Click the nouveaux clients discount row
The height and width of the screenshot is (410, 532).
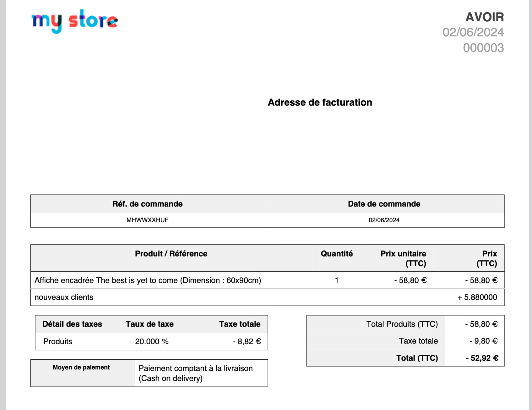pos(64,297)
